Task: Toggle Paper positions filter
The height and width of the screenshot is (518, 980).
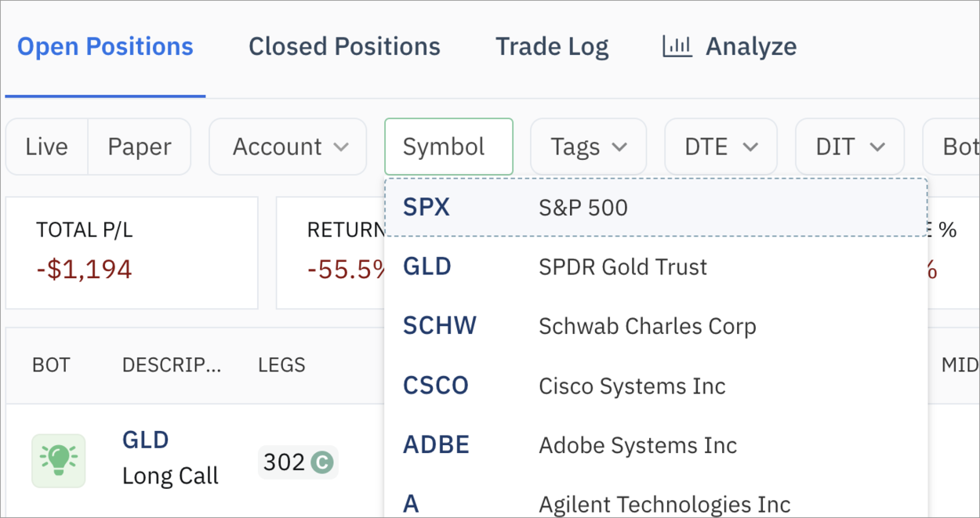Action: [140, 147]
